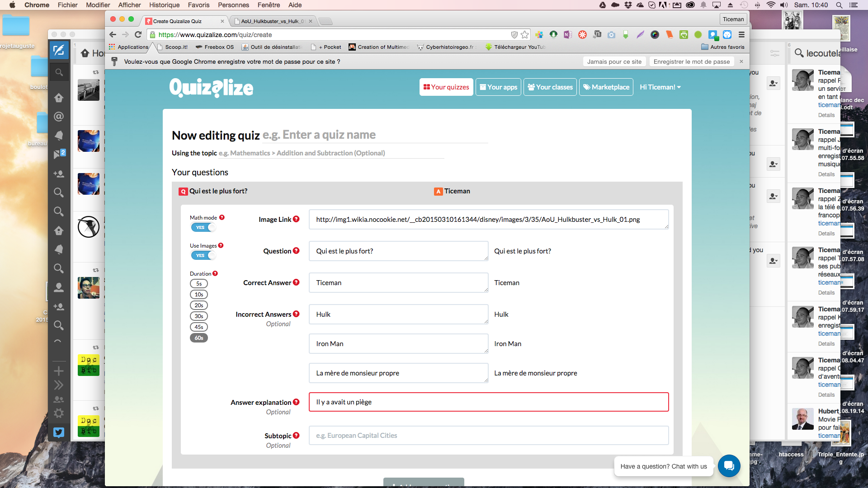This screenshot has height=488, width=868.
Task: Select 60s duration
Action: tap(199, 338)
